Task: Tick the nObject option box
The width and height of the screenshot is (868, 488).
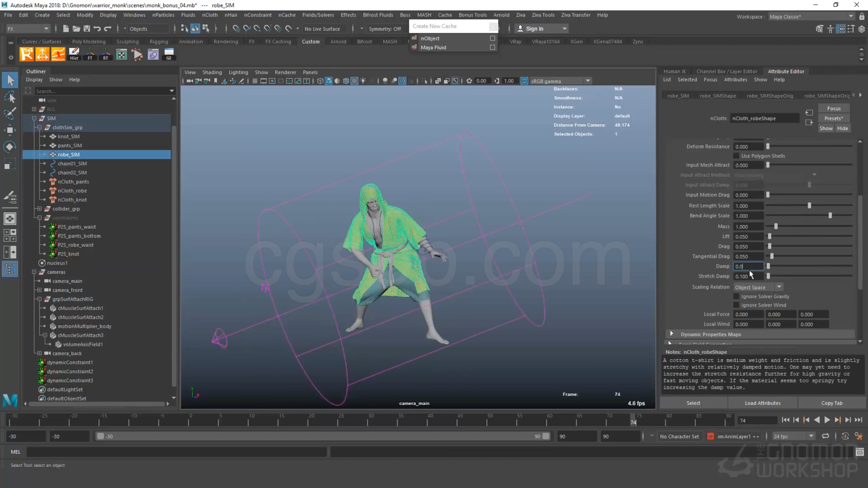Action: (492, 38)
